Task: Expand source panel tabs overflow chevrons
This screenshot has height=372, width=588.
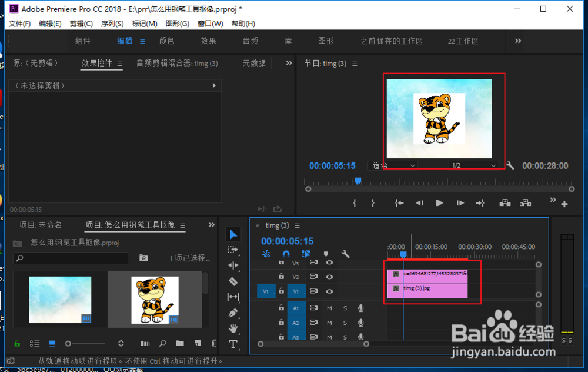Action: [x=289, y=63]
